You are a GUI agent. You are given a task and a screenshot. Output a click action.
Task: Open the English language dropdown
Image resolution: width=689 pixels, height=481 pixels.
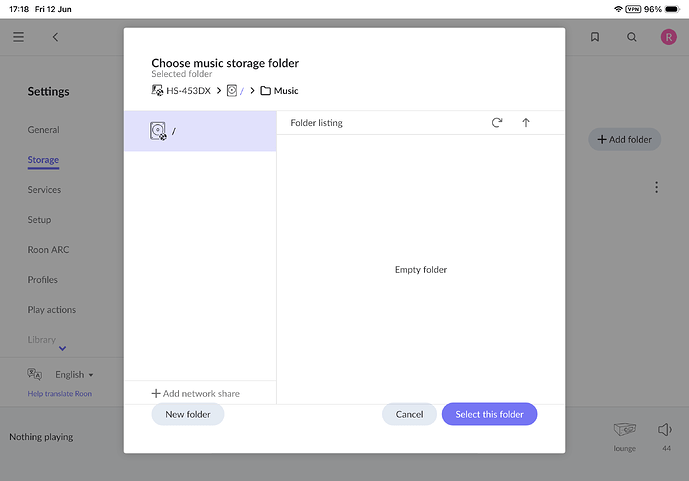tap(74, 375)
